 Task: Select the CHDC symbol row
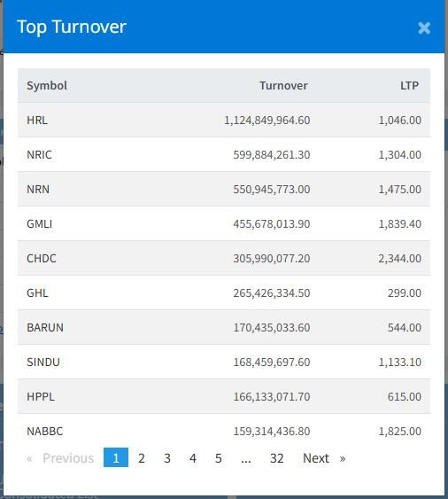point(224,258)
